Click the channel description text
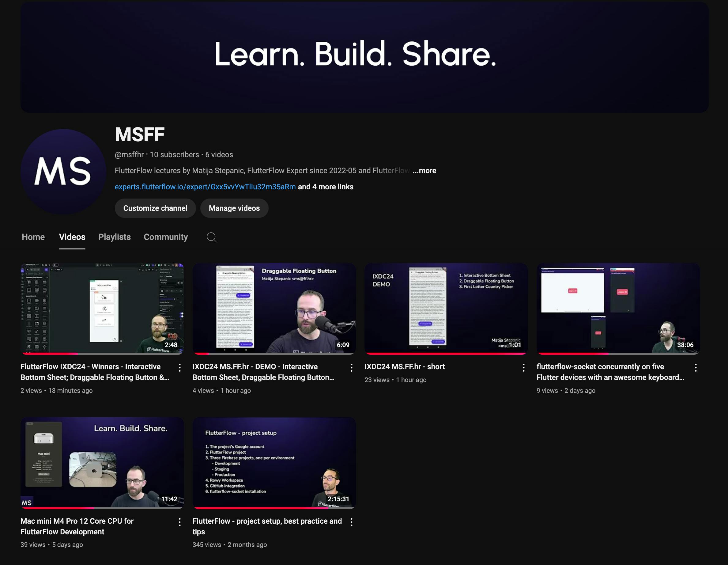 [262, 170]
